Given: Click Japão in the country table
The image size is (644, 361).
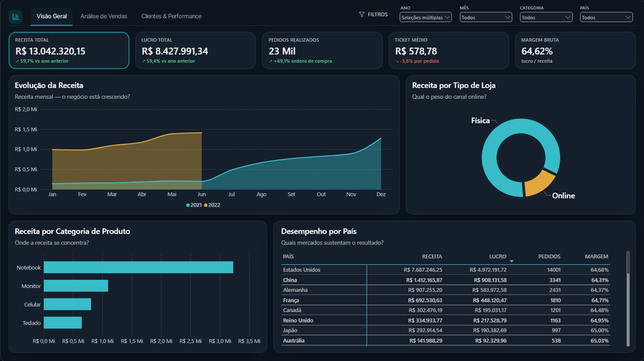Looking at the screenshot, I should [x=290, y=331].
